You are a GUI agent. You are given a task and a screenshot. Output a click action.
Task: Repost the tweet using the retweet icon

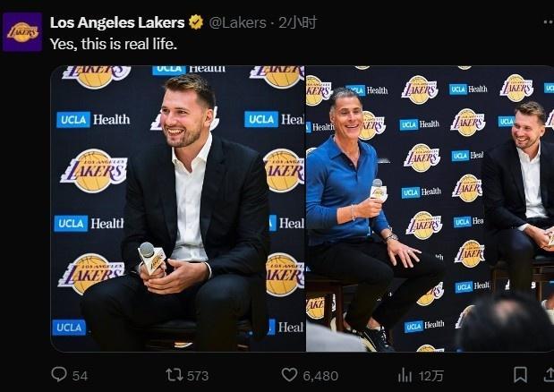point(175,375)
